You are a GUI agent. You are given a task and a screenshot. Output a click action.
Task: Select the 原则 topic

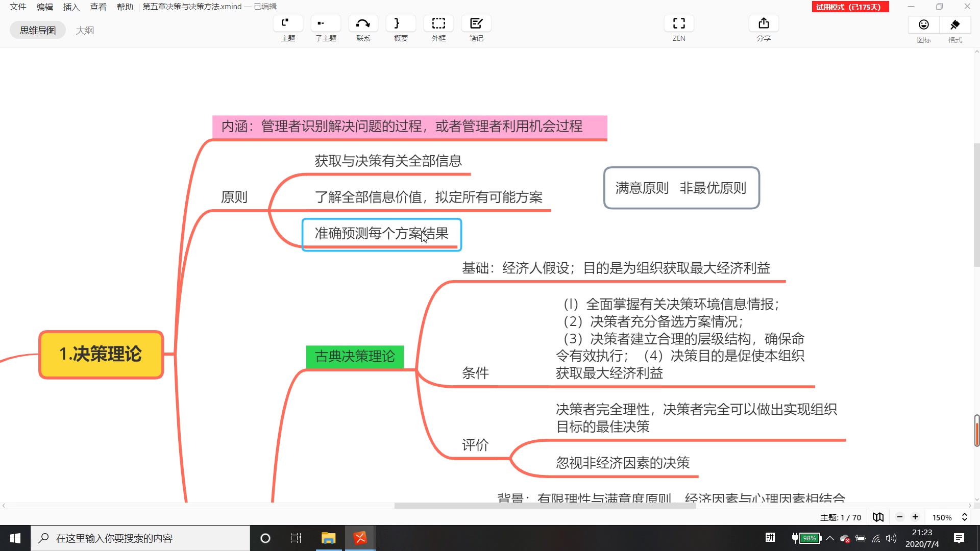click(x=234, y=197)
